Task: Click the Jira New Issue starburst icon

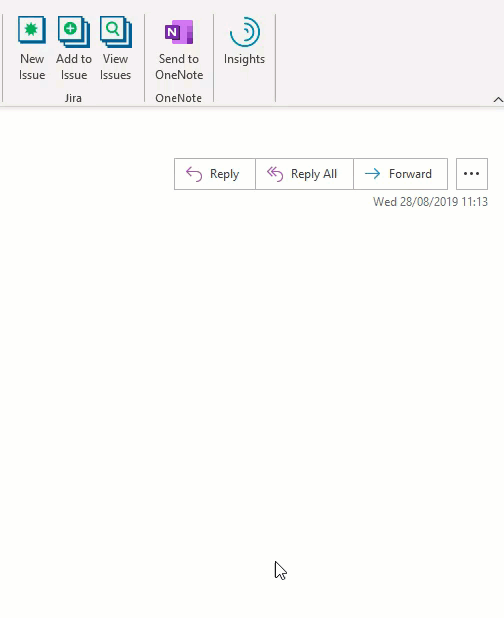Action: pyautogui.click(x=32, y=30)
